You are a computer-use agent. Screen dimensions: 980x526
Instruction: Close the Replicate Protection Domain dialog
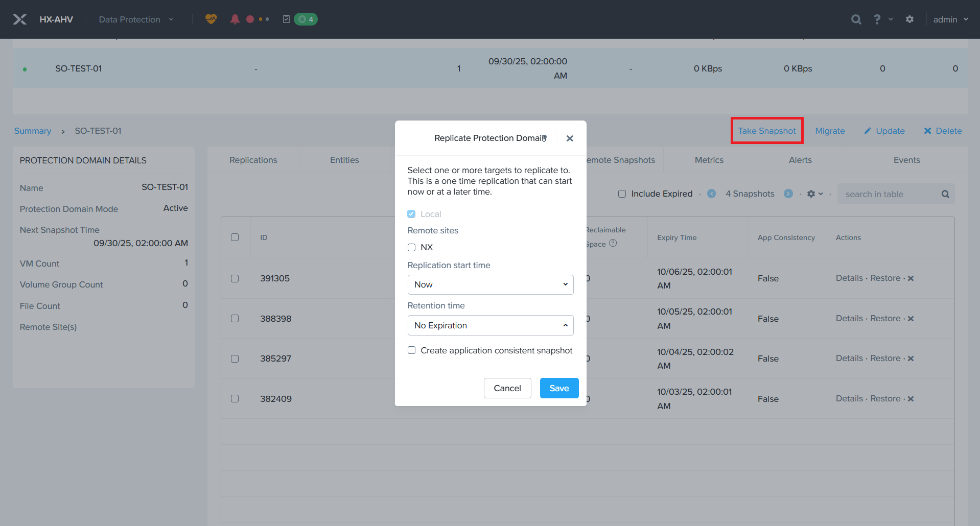click(x=570, y=138)
